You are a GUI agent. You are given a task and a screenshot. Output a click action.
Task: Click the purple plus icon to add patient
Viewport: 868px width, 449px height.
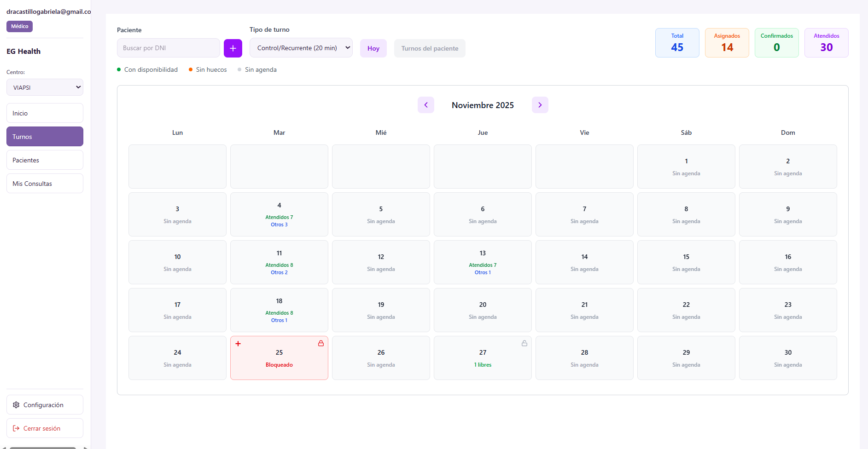(x=233, y=48)
